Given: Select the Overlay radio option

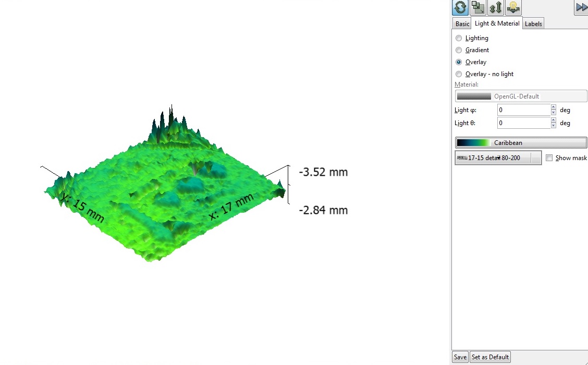Looking at the screenshot, I should 471,62.
